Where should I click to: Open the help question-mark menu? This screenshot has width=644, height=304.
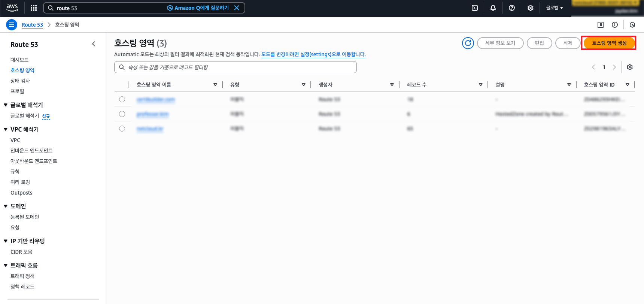coord(512,8)
